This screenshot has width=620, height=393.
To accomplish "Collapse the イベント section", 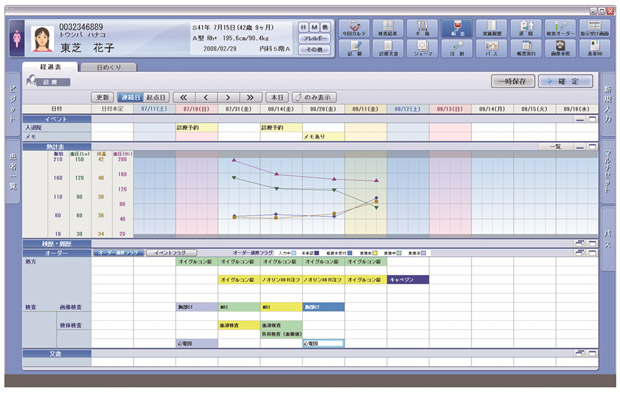I will [580, 119].
